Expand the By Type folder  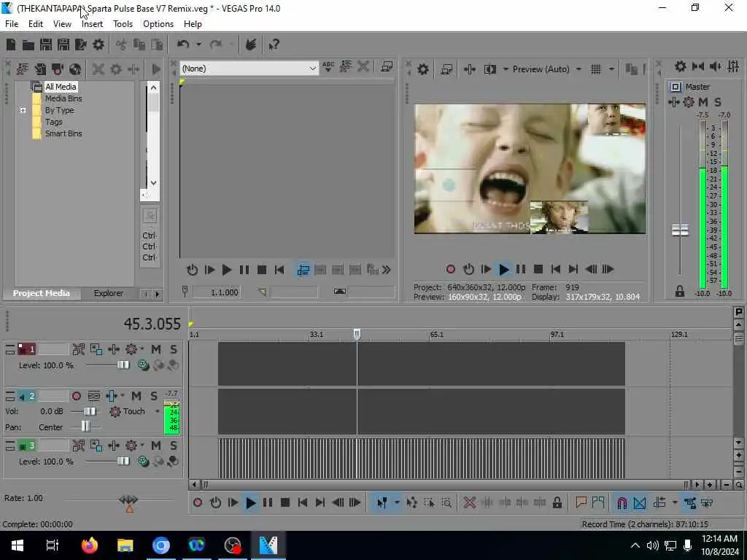(23, 111)
